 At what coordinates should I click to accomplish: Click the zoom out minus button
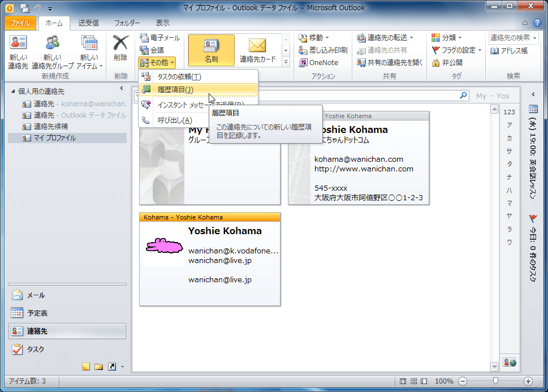click(x=463, y=381)
